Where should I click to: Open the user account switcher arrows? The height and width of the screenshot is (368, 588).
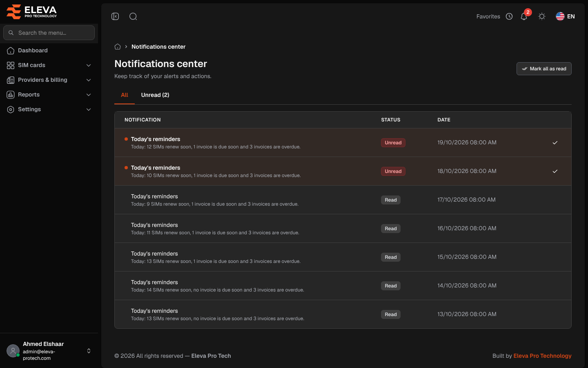point(89,351)
